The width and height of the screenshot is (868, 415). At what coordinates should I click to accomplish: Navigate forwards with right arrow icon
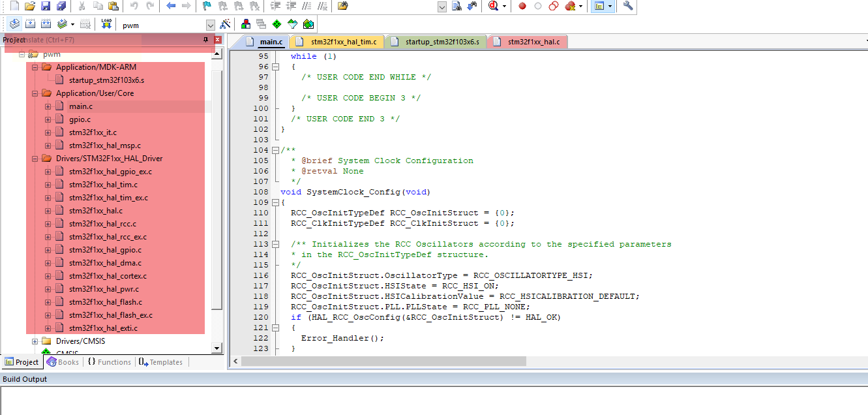(x=187, y=6)
